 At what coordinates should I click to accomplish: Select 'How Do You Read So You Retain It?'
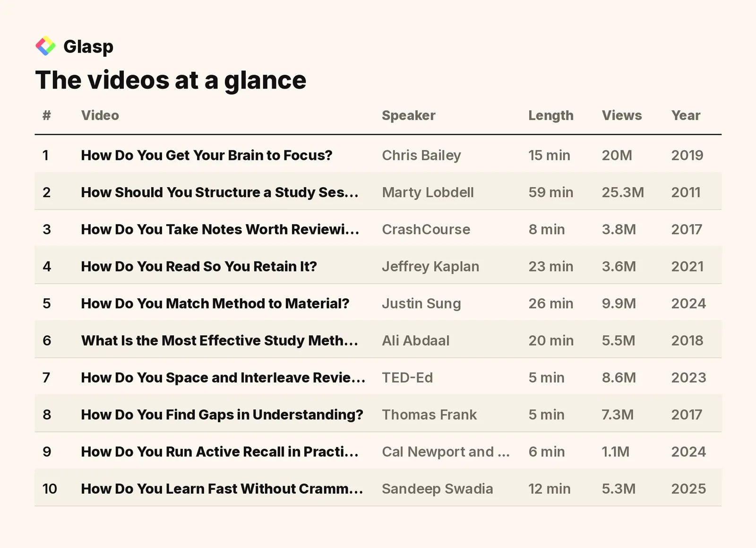(x=199, y=266)
